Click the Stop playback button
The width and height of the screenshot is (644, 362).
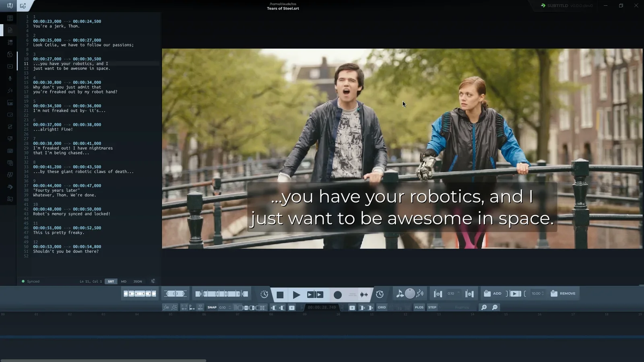[x=280, y=295]
